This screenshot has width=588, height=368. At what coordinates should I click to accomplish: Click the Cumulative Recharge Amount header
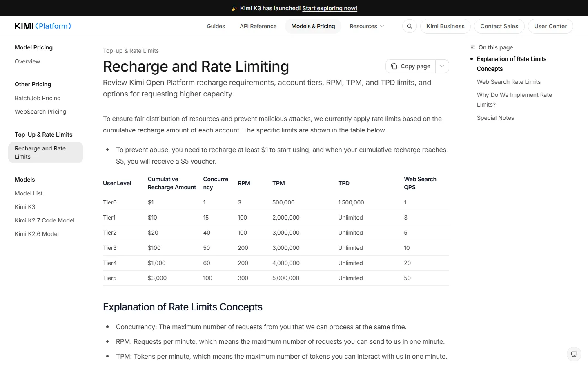[172, 183]
